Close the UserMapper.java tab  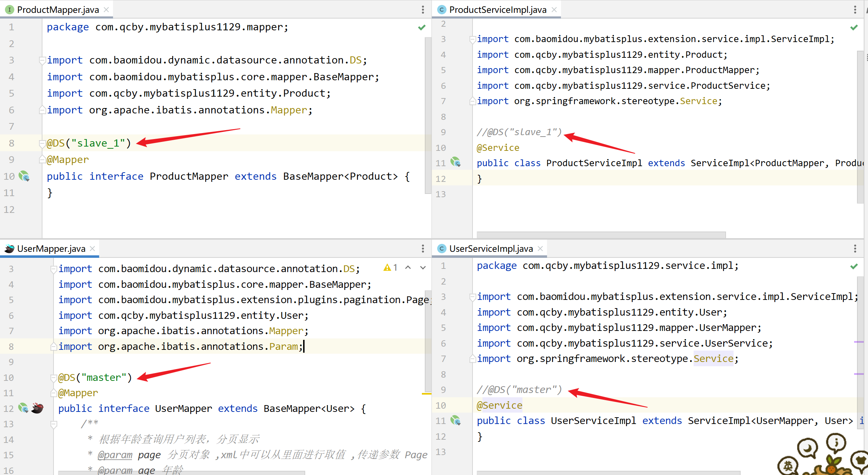tap(93, 249)
